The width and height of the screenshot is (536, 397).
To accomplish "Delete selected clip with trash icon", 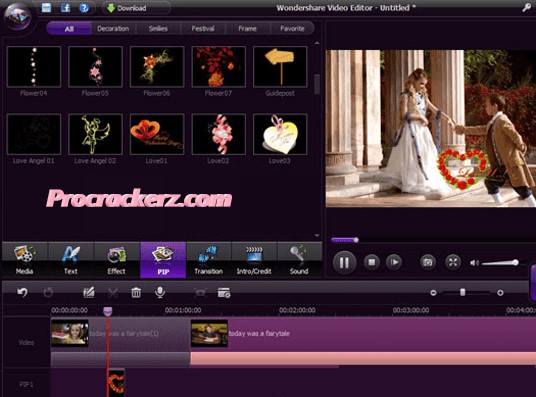I will pyautogui.click(x=136, y=293).
